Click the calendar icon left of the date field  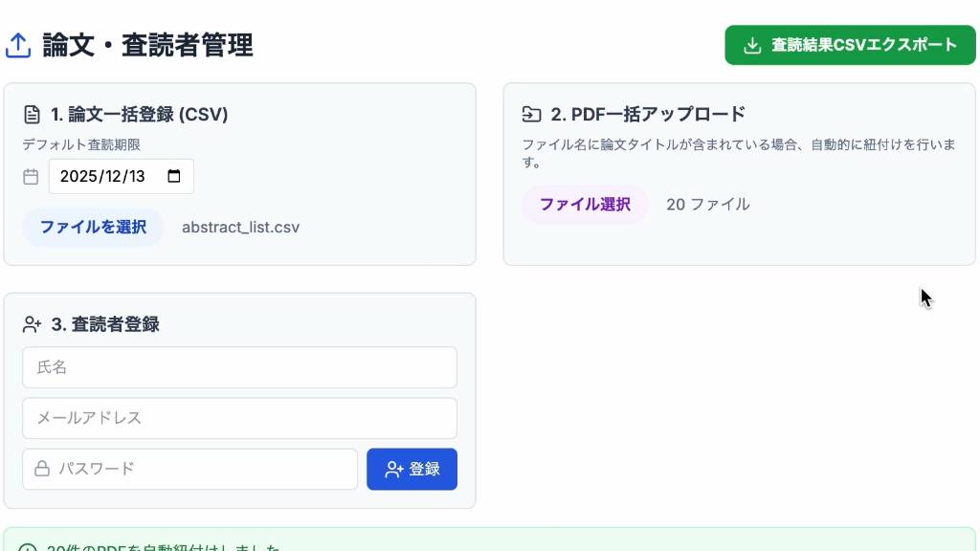click(31, 177)
